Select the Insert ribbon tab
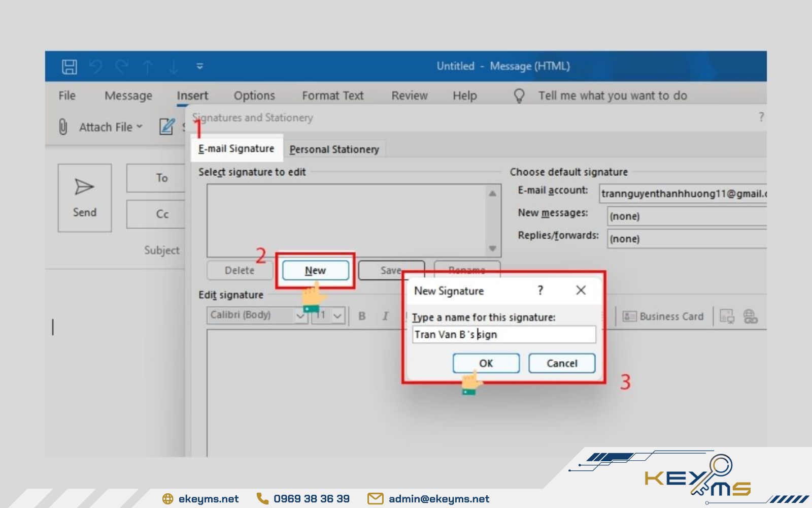The height and width of the screenshot is (508, 812). (x=192, y=96)
